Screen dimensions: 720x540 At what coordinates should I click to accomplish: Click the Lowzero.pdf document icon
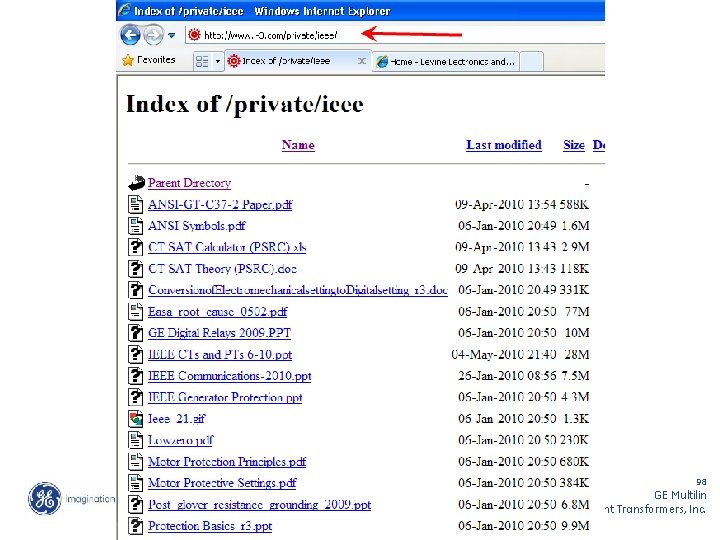[135, 440]
